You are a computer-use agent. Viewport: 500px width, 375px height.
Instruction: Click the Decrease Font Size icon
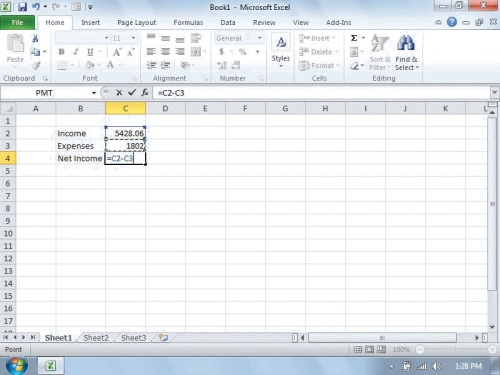[x=131, y=52]
